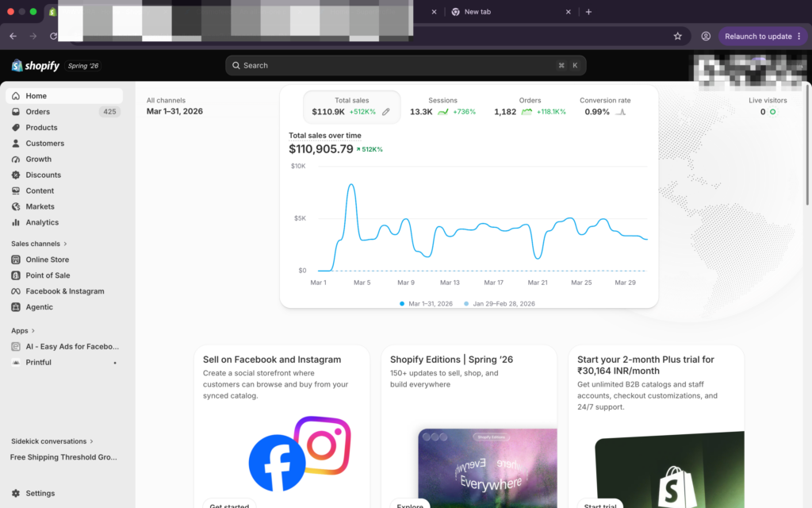
Task: Open Discounts in the sidebar
Action: tap(64, 175)
